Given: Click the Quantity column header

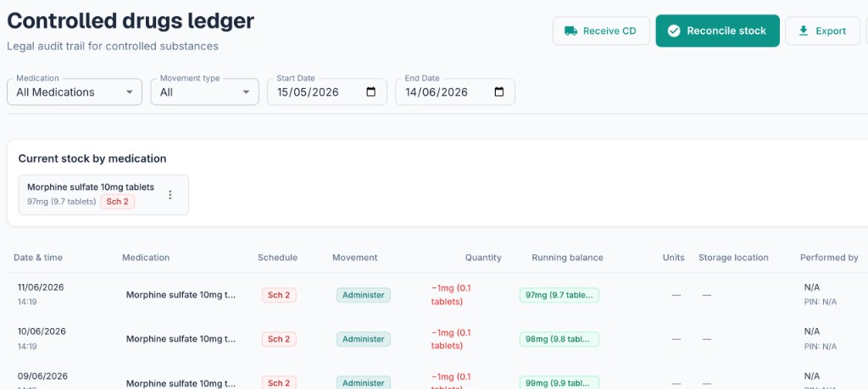Looking at the screenshot, I should click(483, 258).
